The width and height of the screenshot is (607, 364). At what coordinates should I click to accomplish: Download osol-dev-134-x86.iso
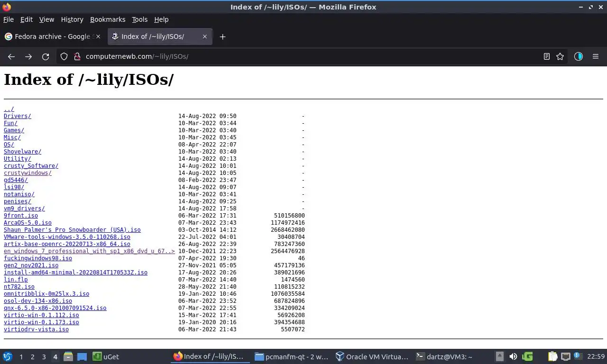point(38,301)
